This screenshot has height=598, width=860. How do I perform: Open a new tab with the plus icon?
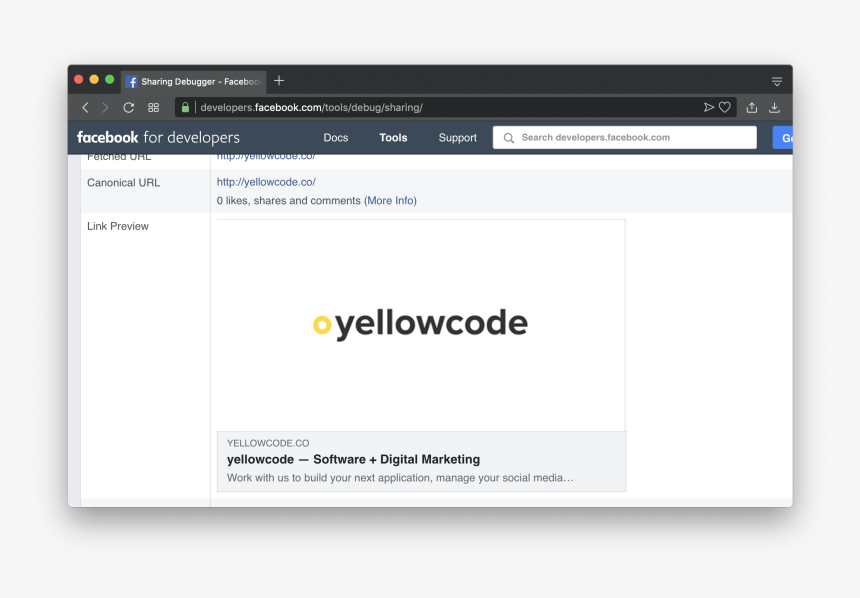(x=279, y=81)
